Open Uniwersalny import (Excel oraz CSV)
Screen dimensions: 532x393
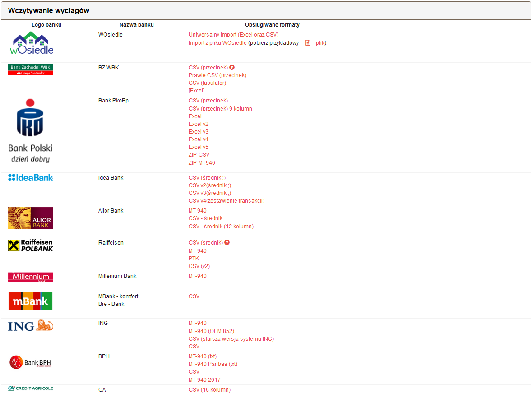pyautogui.click(x=233, y=35)
